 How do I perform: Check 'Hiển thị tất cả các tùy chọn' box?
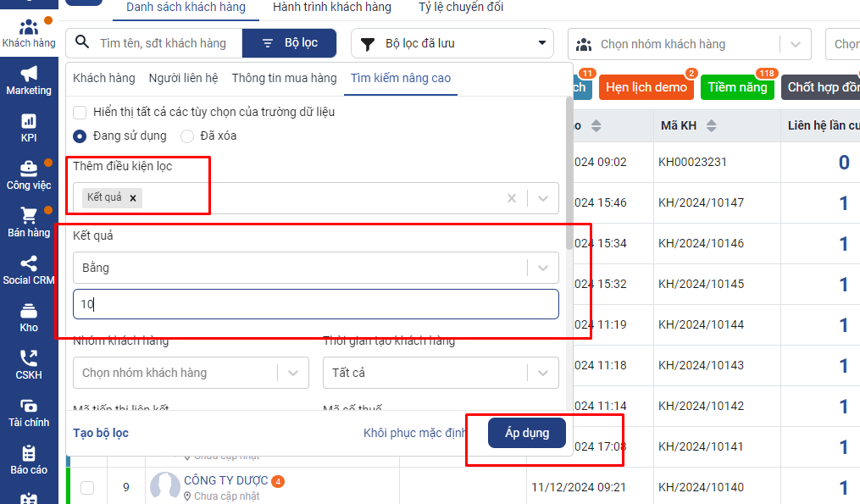(80, 112)
